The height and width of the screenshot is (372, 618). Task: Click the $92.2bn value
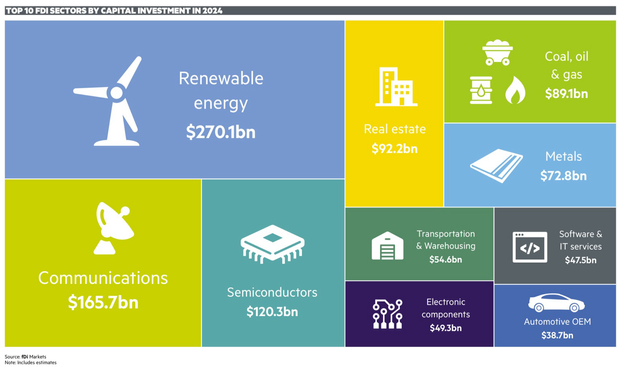pyautogui.click(x=395, y=149)
